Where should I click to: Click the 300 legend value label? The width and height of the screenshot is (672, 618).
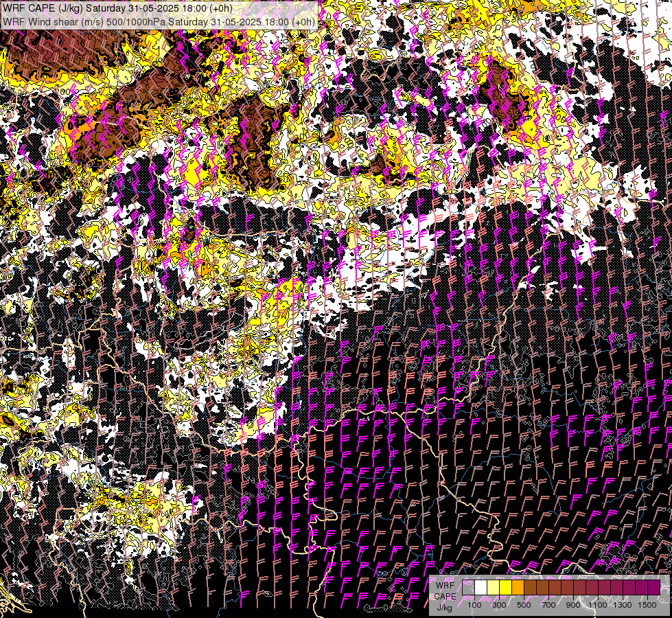(499, 605)
